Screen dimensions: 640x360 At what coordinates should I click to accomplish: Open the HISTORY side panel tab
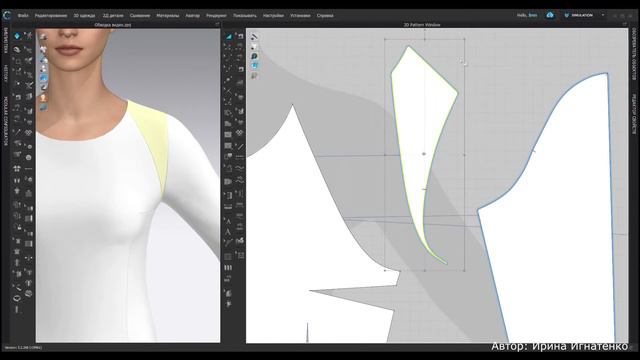[6, 73]
